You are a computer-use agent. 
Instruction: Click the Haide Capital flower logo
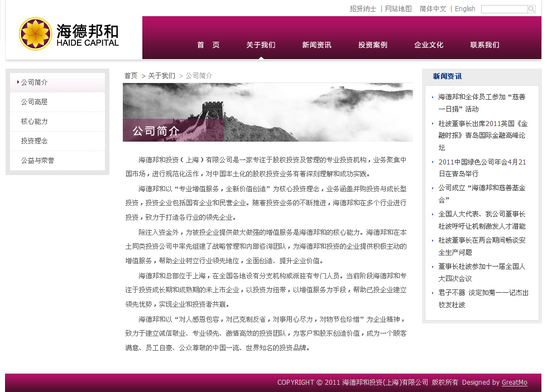click(x=35, y=34)
